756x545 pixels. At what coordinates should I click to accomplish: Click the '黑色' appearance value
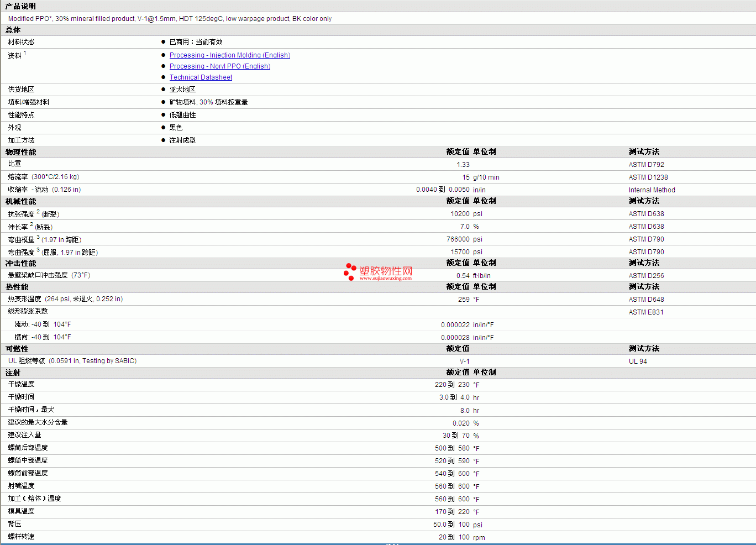tap(176, 128)
